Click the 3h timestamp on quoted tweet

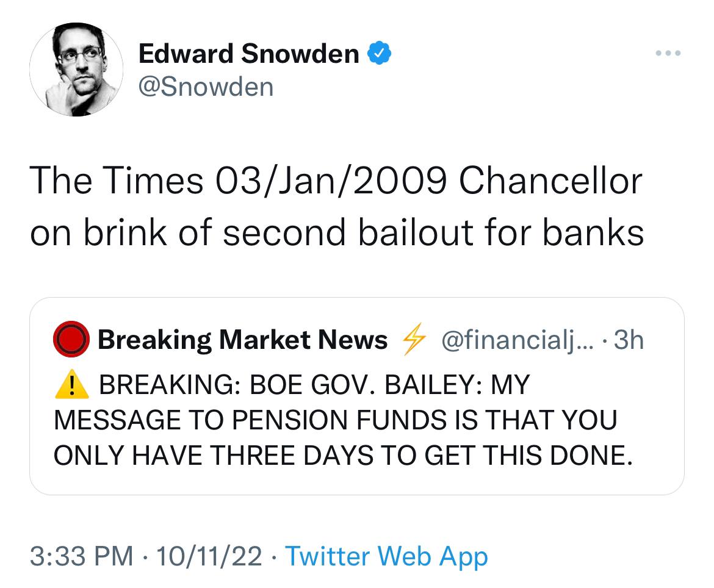[x=629, y=340]
